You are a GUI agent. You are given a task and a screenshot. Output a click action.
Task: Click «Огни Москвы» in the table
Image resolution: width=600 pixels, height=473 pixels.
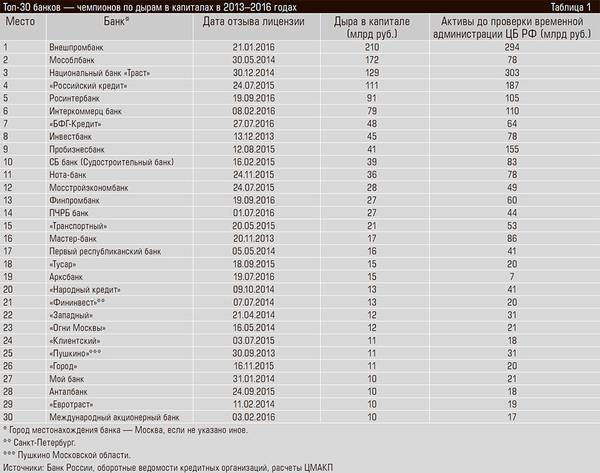point(77,328)
